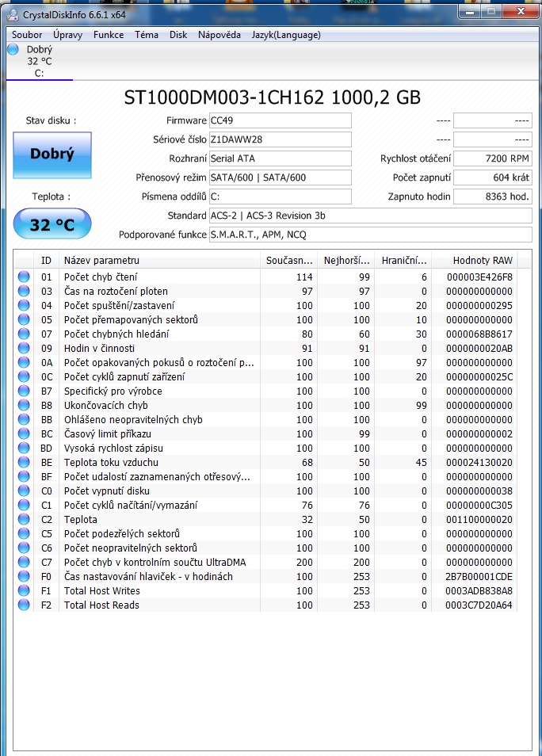Click status orb for ID C5 row
This screenshot has height=756, width=542.
tap(24, 533)
